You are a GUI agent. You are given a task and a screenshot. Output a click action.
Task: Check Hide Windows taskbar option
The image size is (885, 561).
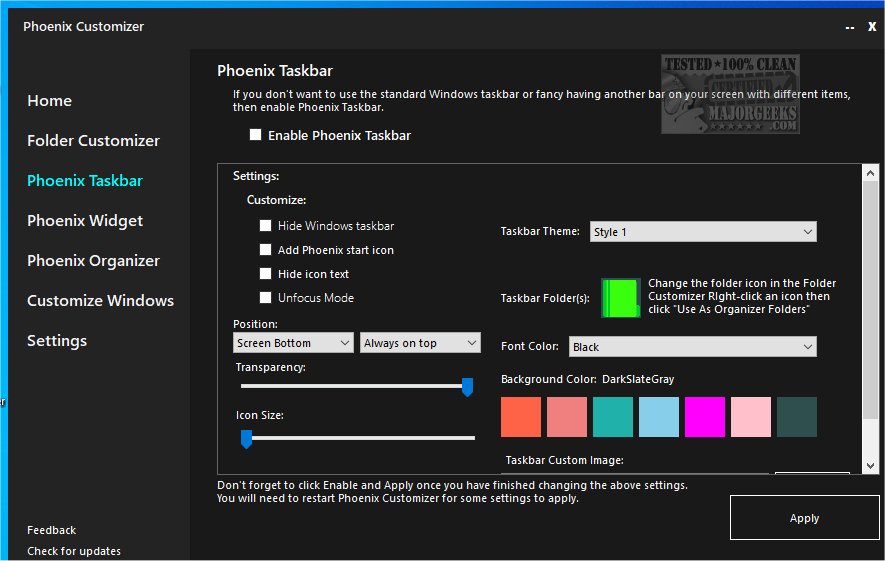(x=266, y=226)
